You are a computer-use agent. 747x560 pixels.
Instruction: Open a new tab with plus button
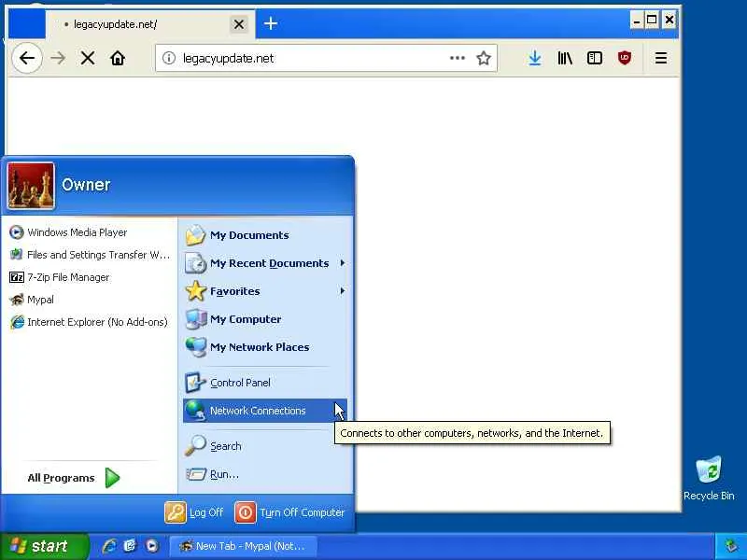(271, 23)
